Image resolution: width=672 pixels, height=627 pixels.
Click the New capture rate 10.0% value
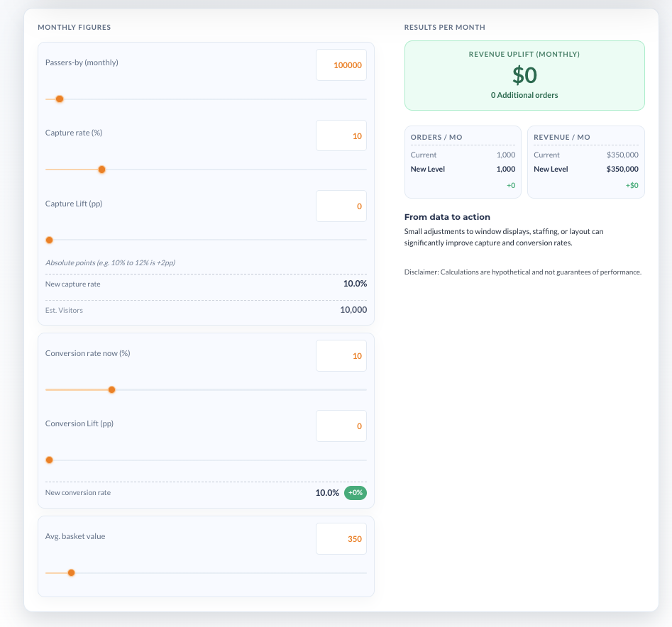pyautogui.click(x=355, y=284)
